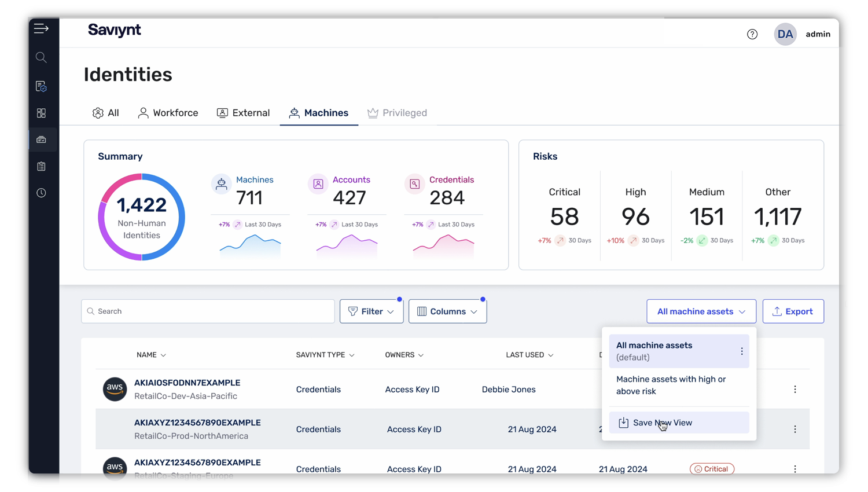Click the Credentials icon in Summary
The image size is (868, 492).
414,184
